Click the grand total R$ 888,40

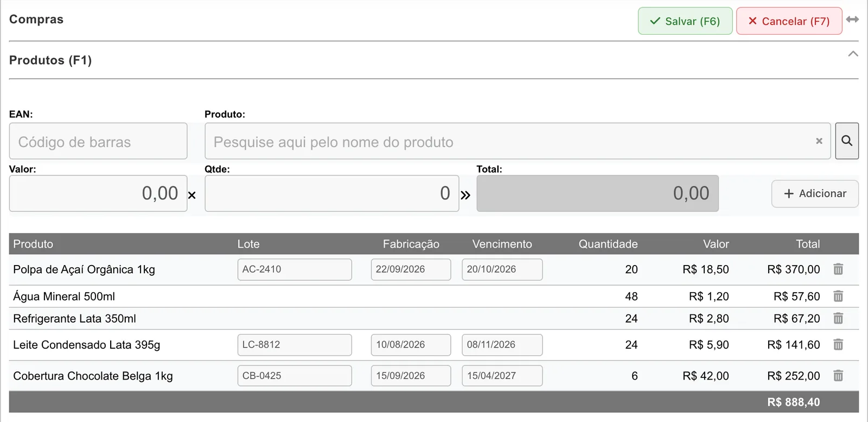point(794,402)
